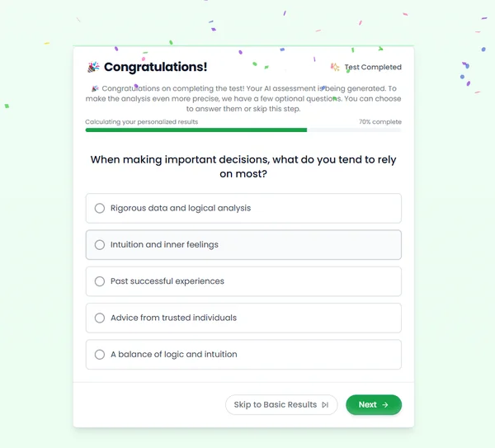This screenshot has width=495, height=448.
Task: Click the skip-forward icon in Skip button
Action: click(325, 405)
